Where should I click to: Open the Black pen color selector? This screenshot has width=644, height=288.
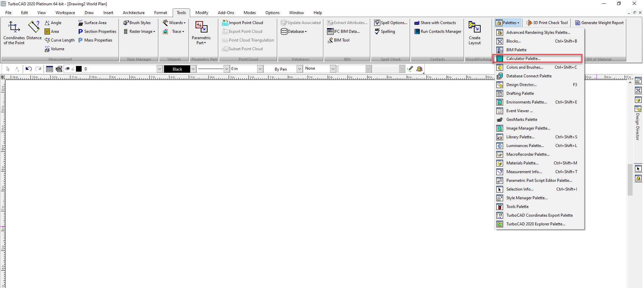(180, 69)
